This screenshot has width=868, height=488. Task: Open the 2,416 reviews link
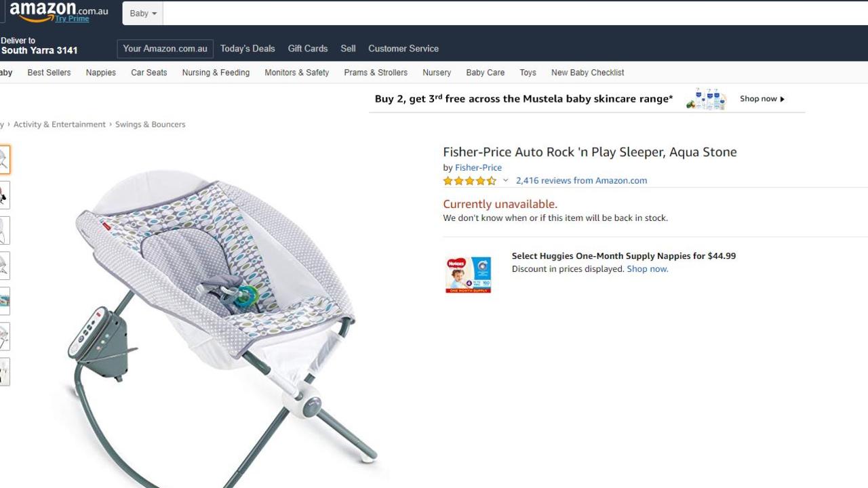[x=581, y=180]
